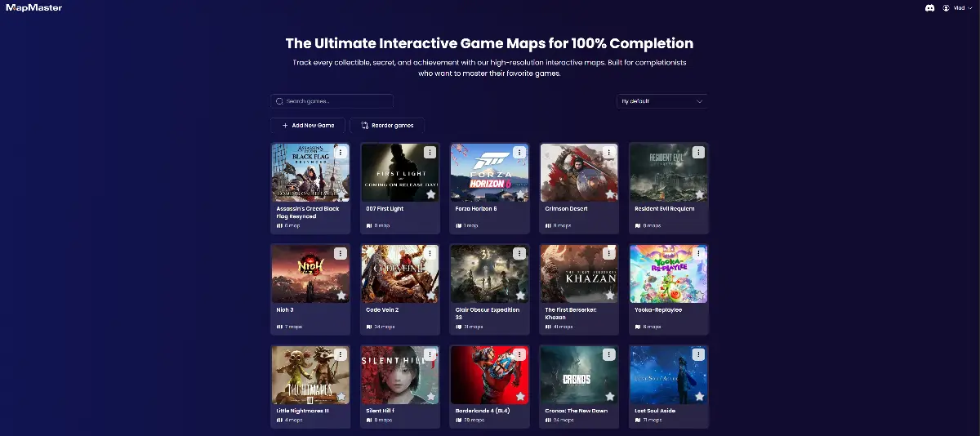Open the Discord link icon

tap(929, 7)
